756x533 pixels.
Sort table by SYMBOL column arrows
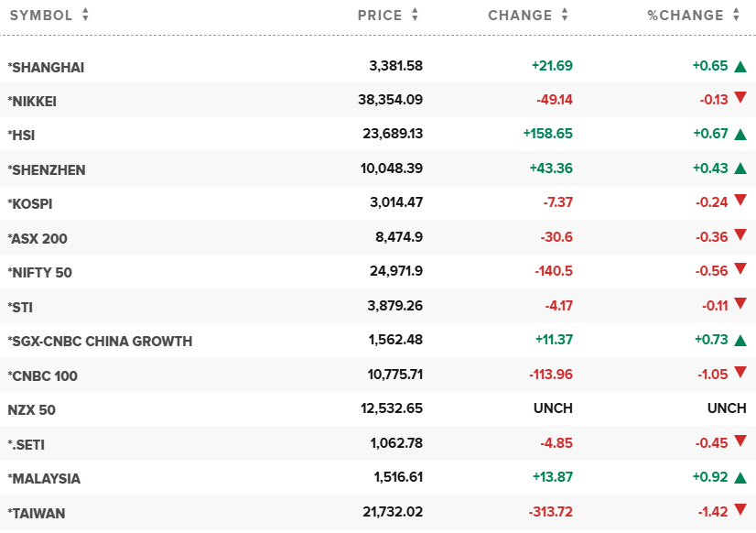[x=85, y=16]
